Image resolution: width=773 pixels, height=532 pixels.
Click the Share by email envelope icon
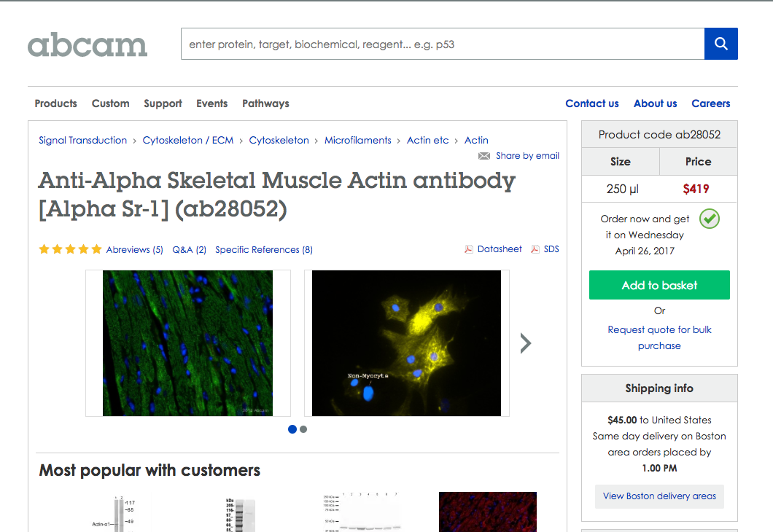[484, 156]
